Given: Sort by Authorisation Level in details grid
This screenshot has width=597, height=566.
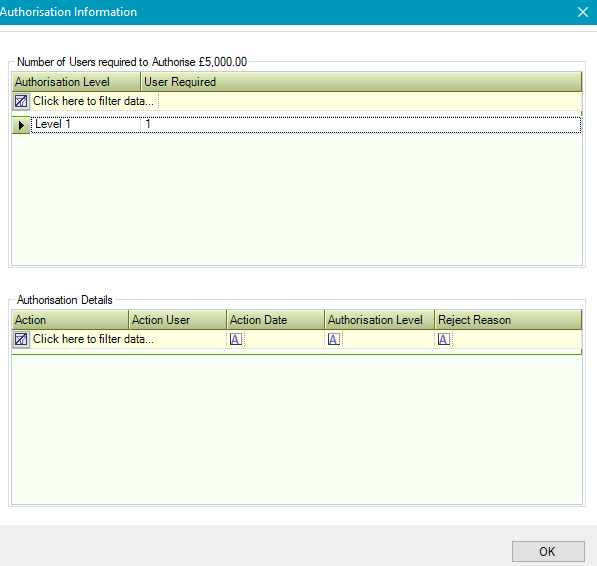Looking at the screenshot, I should point(380,320).
